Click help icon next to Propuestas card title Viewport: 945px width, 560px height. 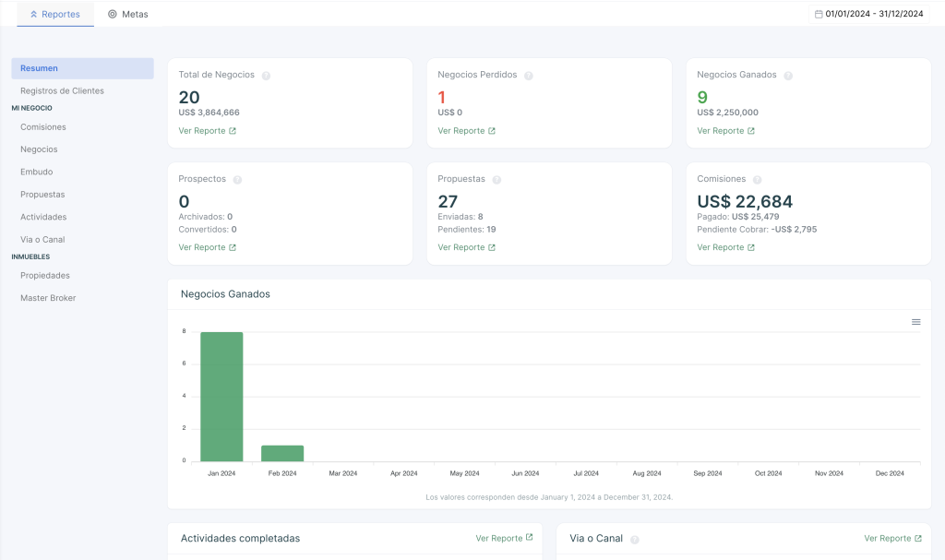pyautogui.click(x=496, y=180)
